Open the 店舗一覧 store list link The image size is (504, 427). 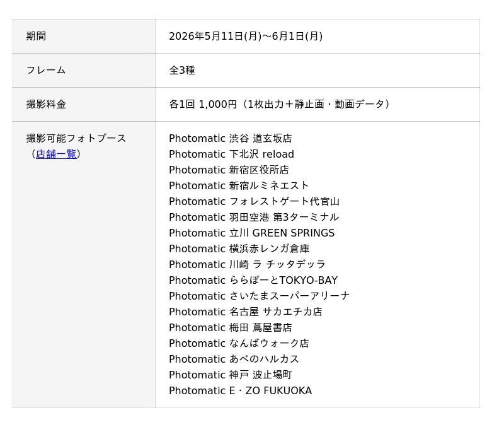pyautogui.click(x=56, y=154)
